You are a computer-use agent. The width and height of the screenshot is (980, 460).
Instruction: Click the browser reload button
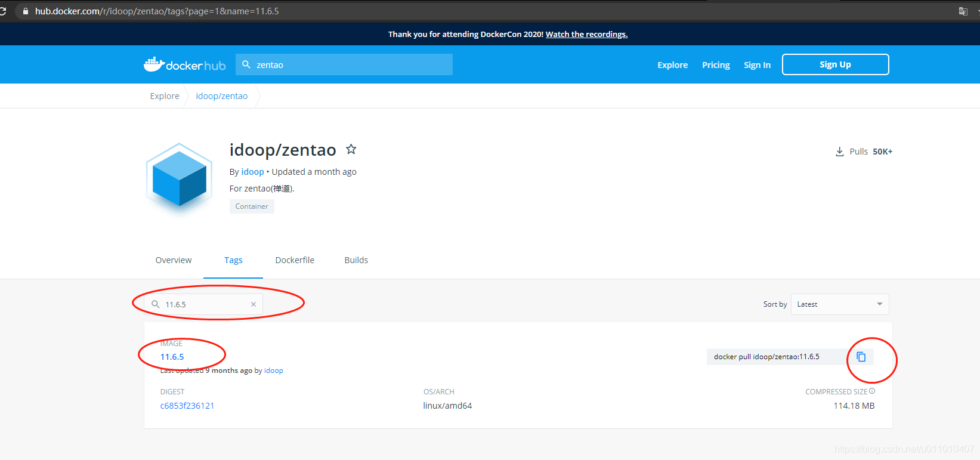click(x=3, y=11)
